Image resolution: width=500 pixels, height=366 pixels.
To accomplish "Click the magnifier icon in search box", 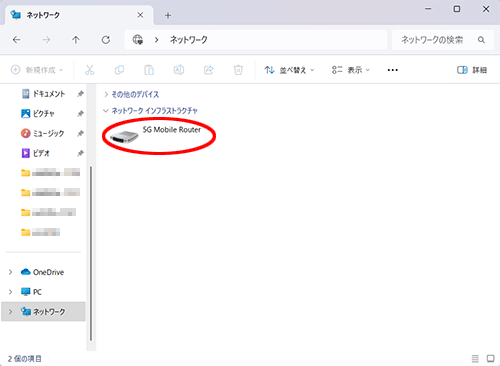I will 481,40.
